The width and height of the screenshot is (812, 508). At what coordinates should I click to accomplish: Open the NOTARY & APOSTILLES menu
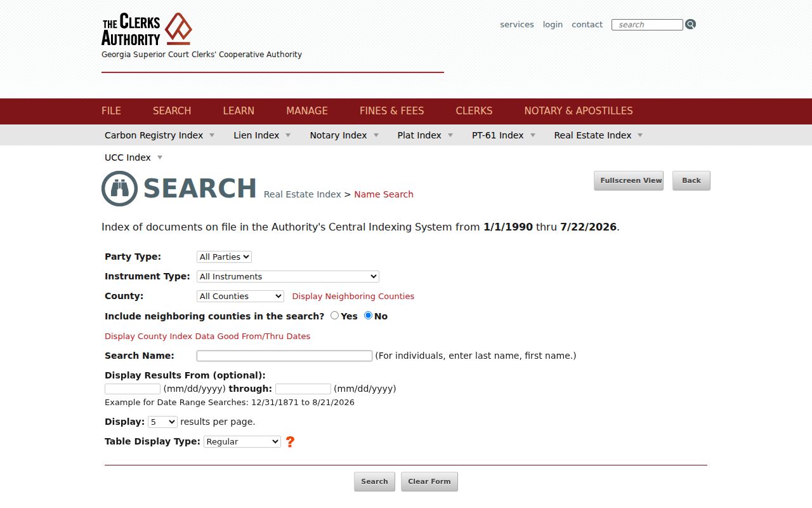click(x=579, y=110)
